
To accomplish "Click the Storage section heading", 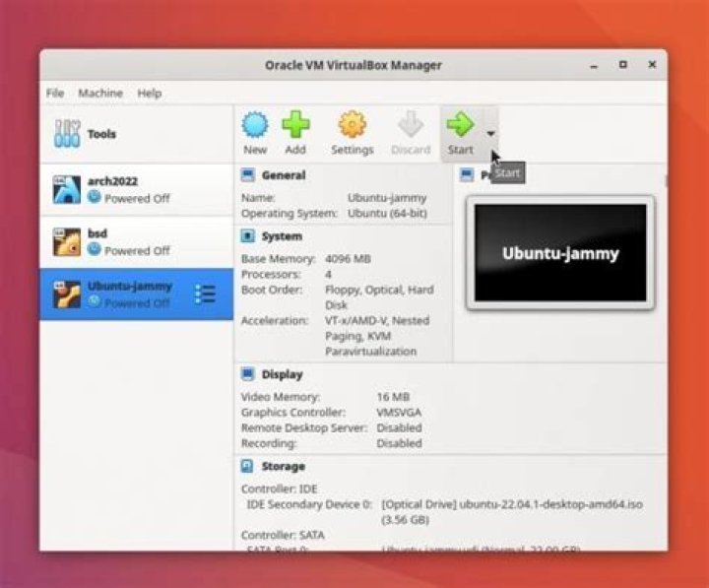I will coord(283,466).
